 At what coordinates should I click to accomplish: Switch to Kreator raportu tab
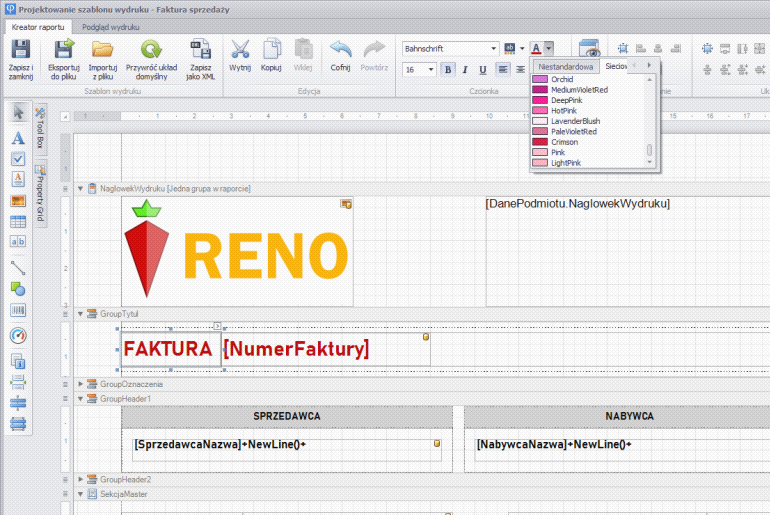pyautogui.click(x=38, y=27)
